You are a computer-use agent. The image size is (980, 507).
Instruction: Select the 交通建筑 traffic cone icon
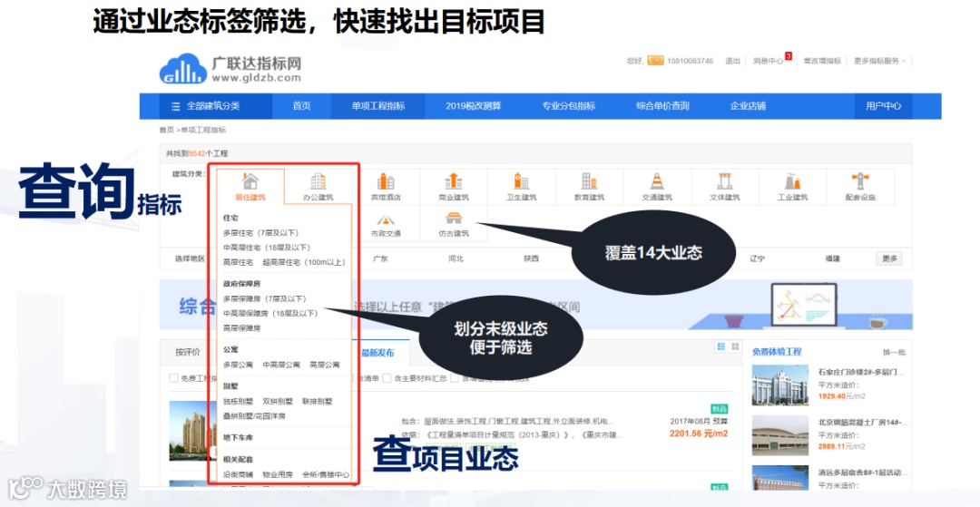(657, 181)
